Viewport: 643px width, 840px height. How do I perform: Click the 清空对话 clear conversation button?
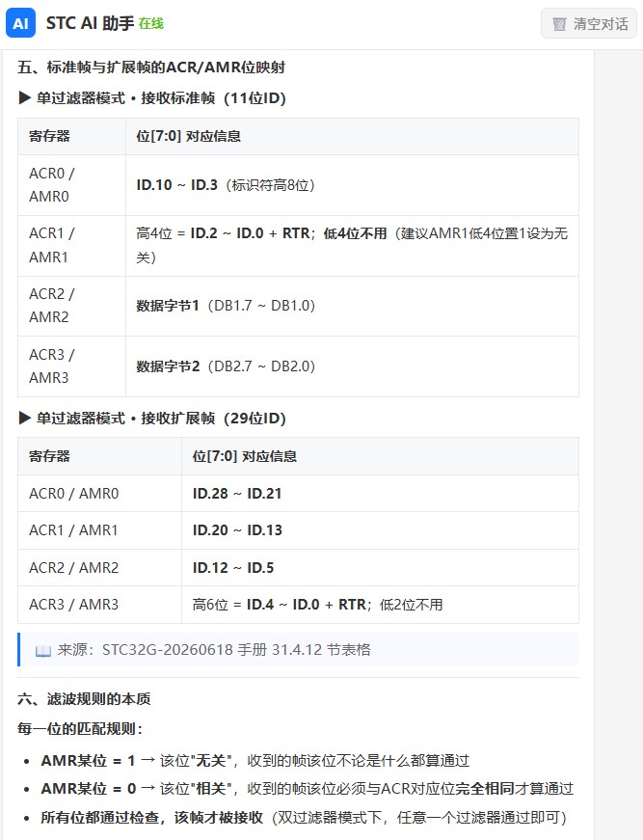pyautogui.click(x=588, y=23)
